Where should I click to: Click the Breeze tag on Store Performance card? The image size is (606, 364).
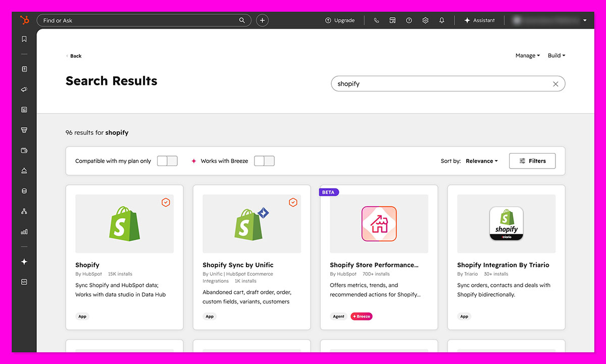click(x=361, y=317)
